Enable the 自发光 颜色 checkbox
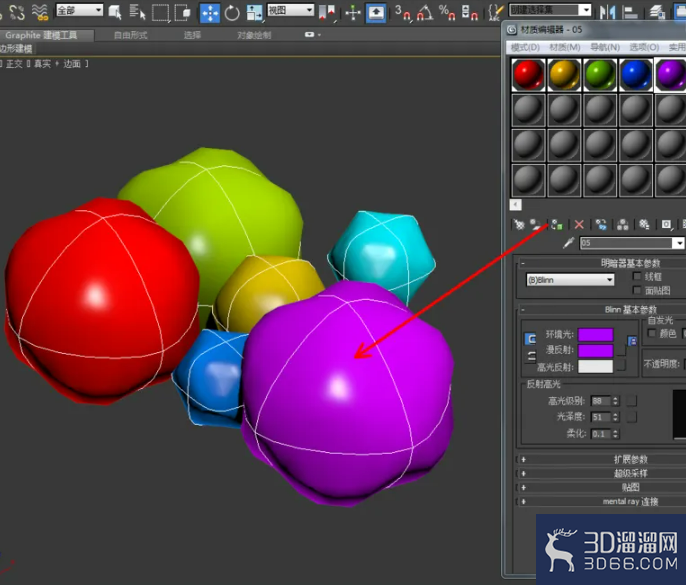 (651, 333)
